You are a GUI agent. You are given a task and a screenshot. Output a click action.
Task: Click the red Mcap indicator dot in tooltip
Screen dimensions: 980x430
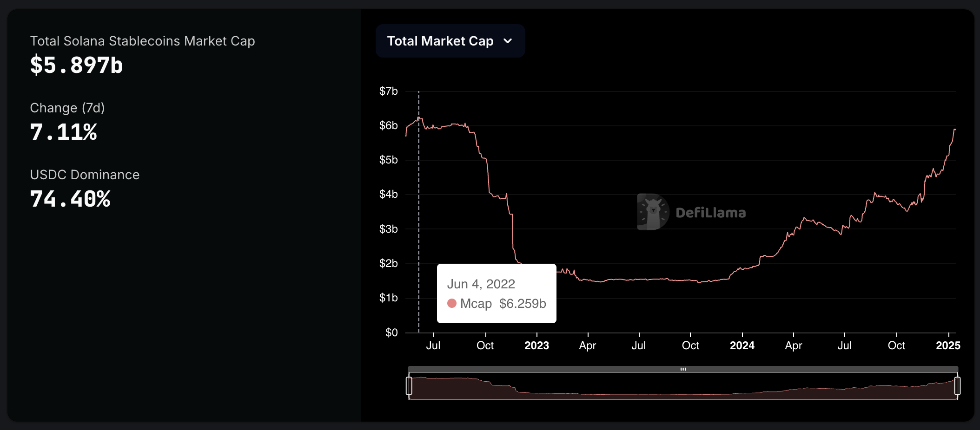coord(451,304)
